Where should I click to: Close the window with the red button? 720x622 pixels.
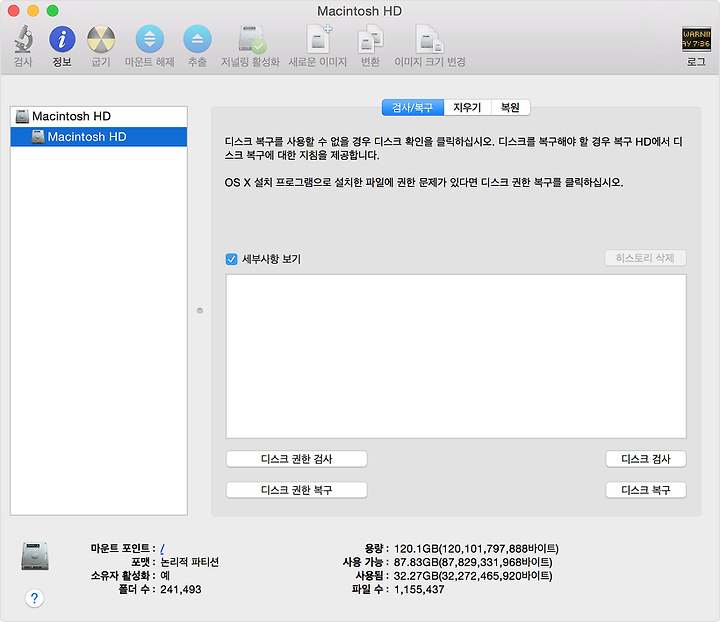(14, 11)
